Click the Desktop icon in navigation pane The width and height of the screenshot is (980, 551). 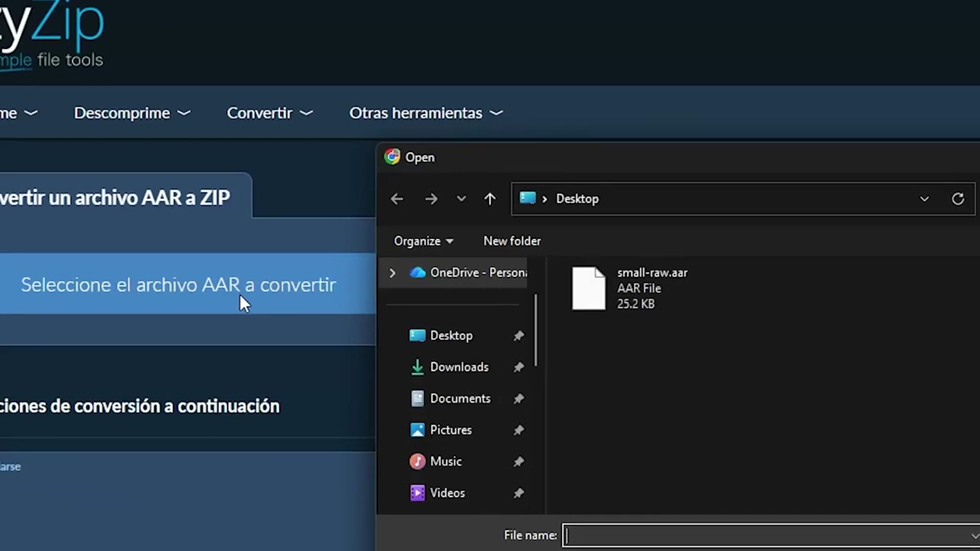[417, 335]
